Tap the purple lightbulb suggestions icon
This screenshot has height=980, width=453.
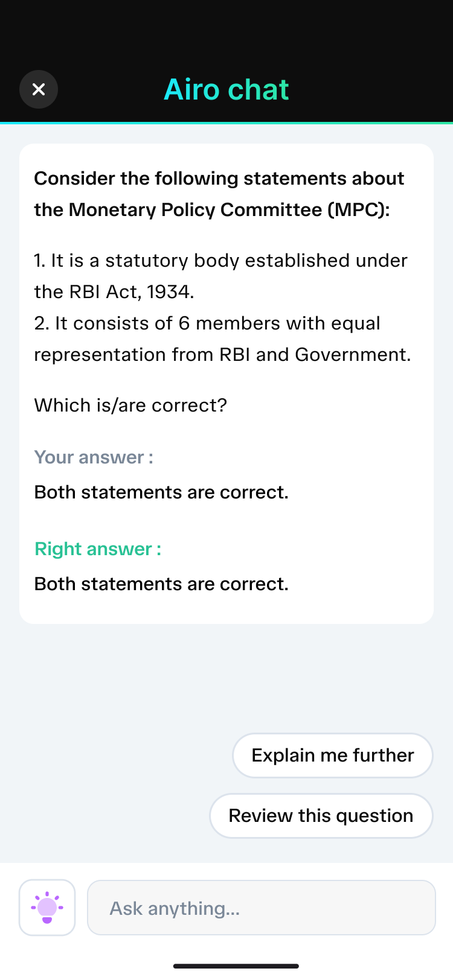click(x=47, y=907)
